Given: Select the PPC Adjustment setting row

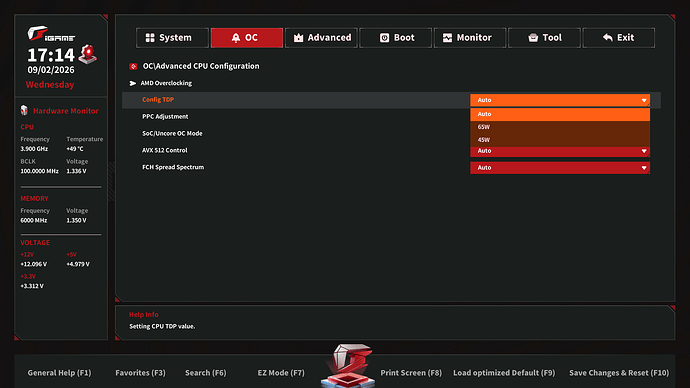Looking at the screenshot, I should click(x=391, y=117).
